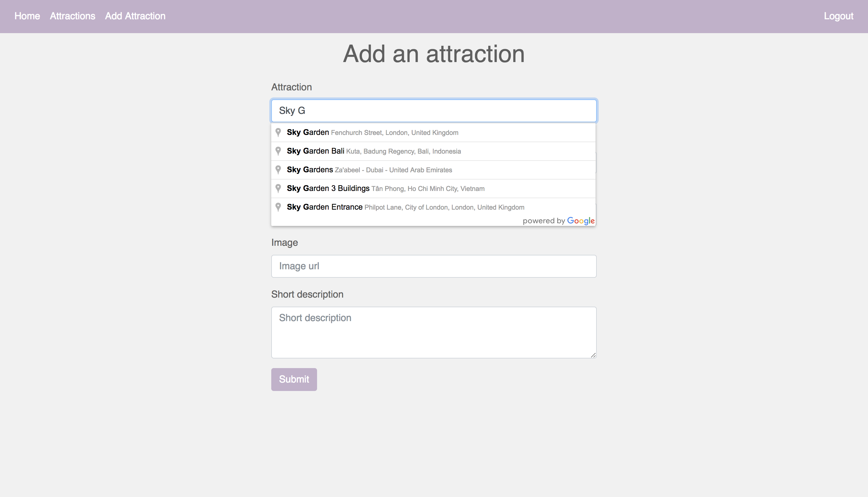
Task: Click pin icon beside Sky Garden Bali
Action: pos(278,151)
